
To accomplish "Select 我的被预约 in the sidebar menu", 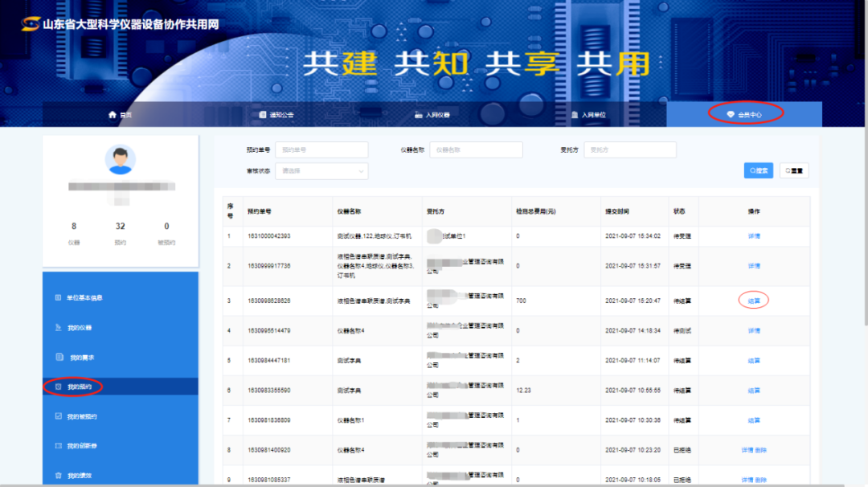I will 81,416.
